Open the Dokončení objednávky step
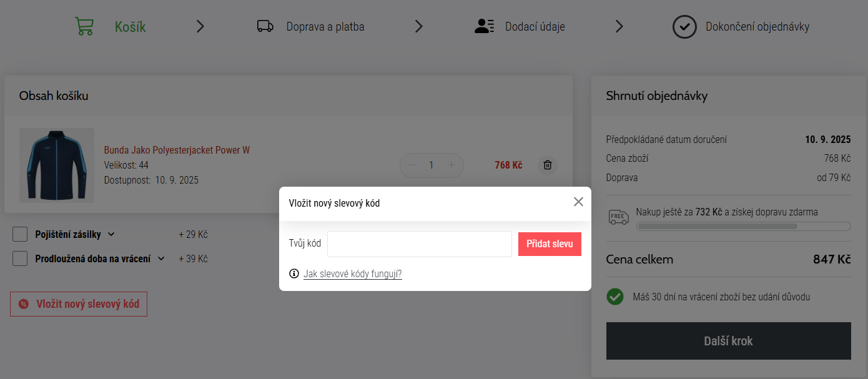The width and height of the screenshot is (868, 379). click(757, 27)
